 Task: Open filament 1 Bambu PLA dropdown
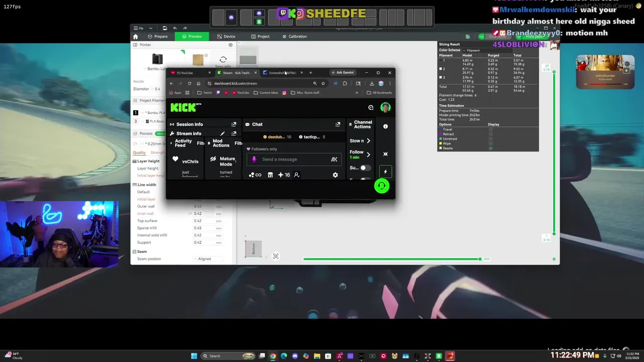pos(152,113)
